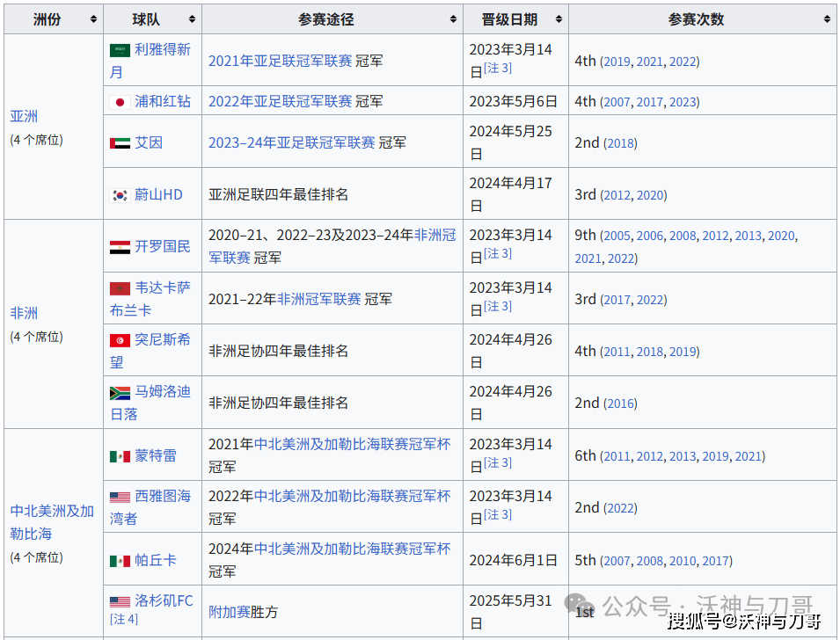Click the 2016 year link beside 马姆洛迪日落
The width and height of the screenshot is (840, 640).
(x=620, y=403)
